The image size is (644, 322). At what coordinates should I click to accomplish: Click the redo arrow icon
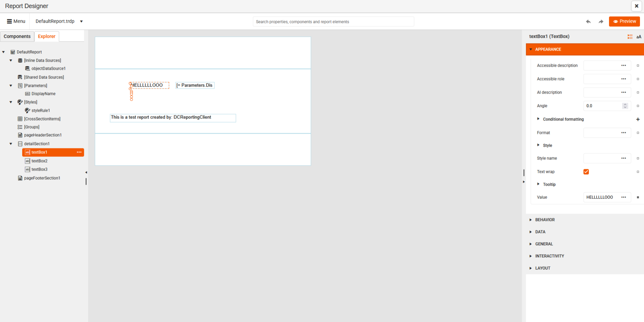(601, 21)
